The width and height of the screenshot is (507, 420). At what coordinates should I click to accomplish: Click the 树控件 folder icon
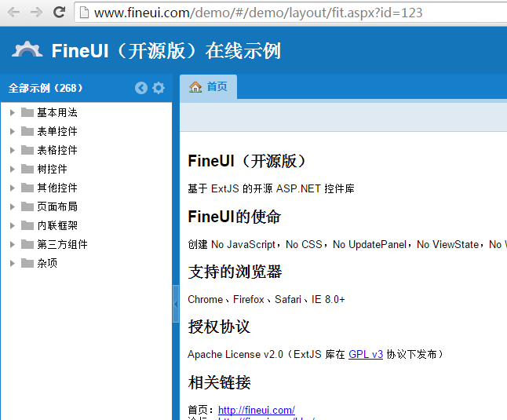pyautogui.click(x=27, y=169)
